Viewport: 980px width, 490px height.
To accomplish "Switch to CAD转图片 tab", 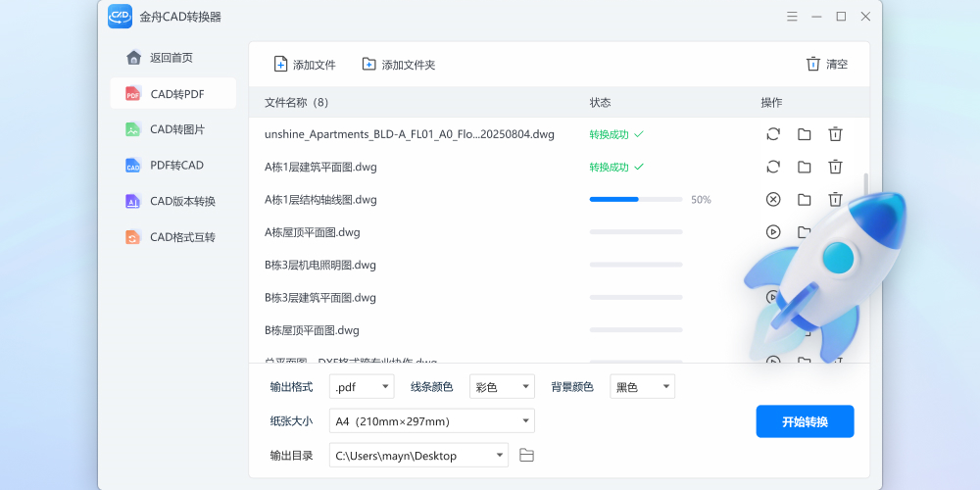I will point(173,129).
